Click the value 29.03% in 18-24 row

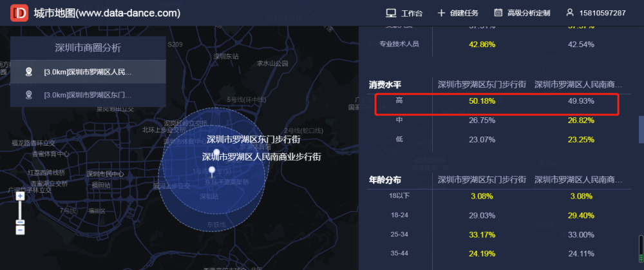482,215
